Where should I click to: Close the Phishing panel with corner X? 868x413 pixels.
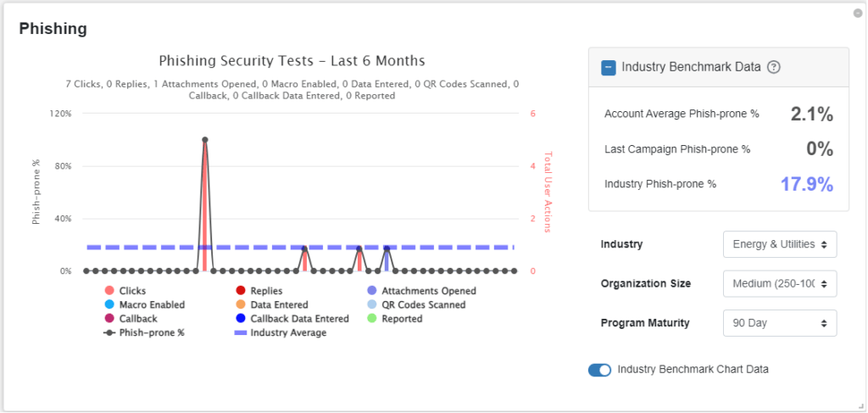[858, 13]
